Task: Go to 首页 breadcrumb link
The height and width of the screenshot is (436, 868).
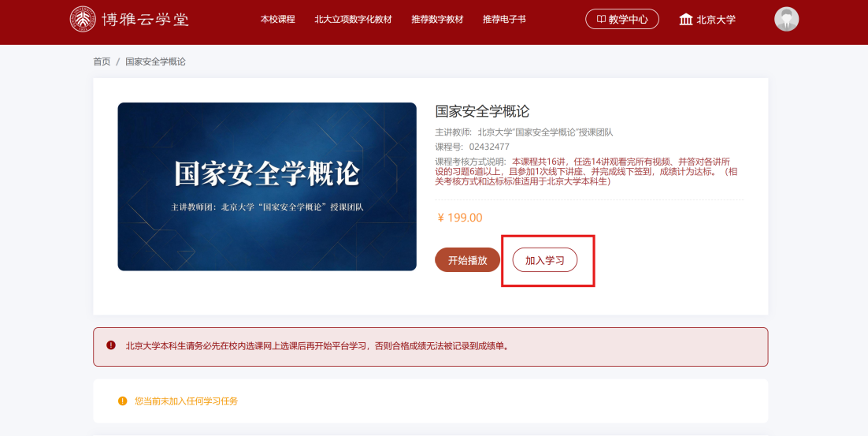Action: (102, 61)
